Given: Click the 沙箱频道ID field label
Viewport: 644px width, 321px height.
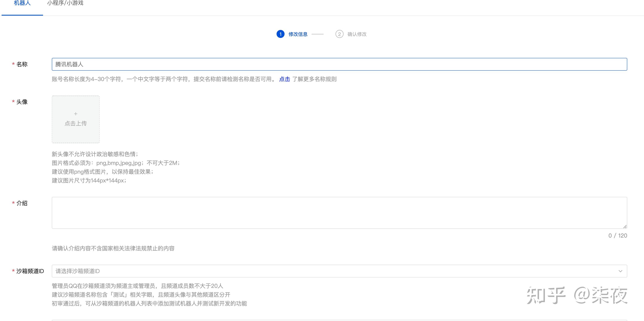Looking at the screenshot, I should [x=30, y=271].
